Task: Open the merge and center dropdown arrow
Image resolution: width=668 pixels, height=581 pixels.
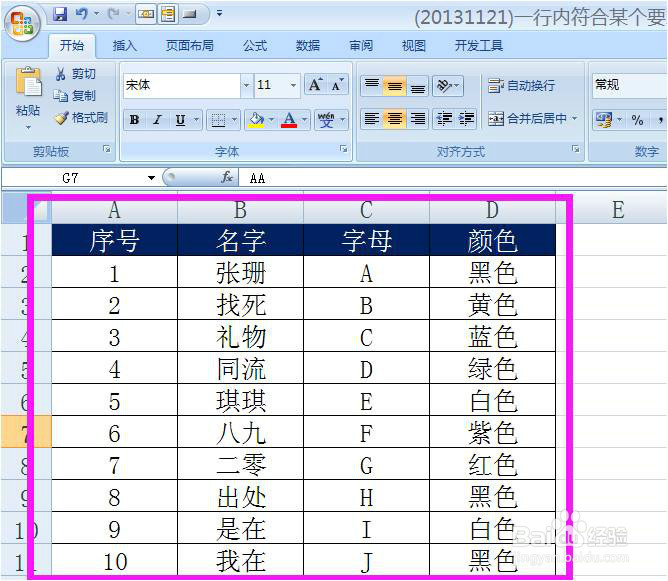Action: point(574,118)
